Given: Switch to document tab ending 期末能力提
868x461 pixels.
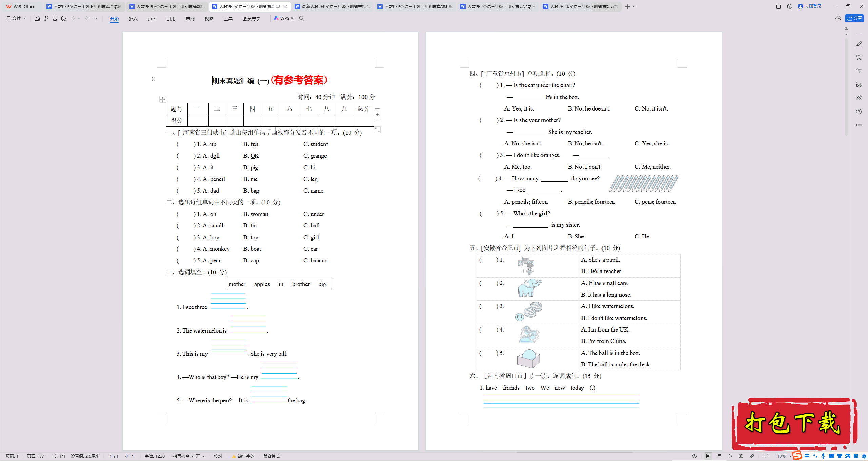Looking at the screenshot, I should pyautogui.click(x=580, y=6).
